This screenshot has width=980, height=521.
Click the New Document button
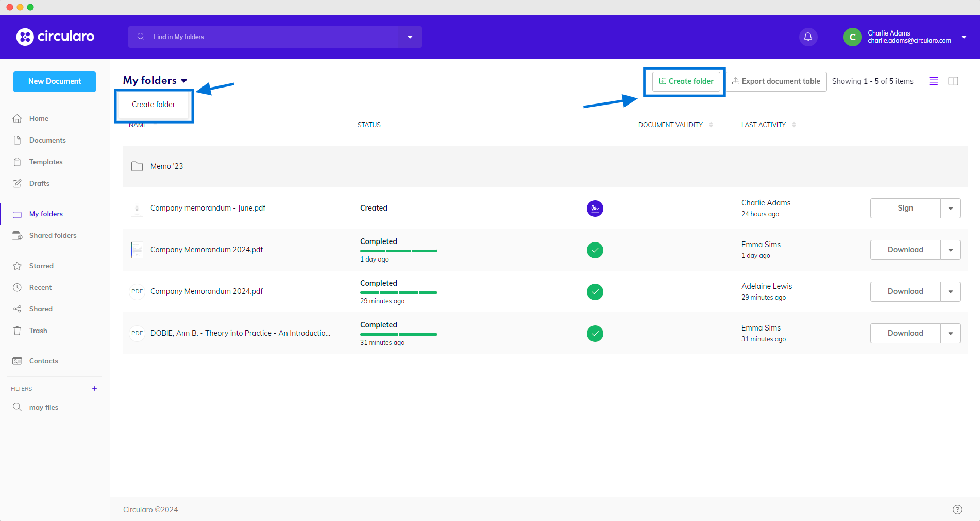(55, 81)
